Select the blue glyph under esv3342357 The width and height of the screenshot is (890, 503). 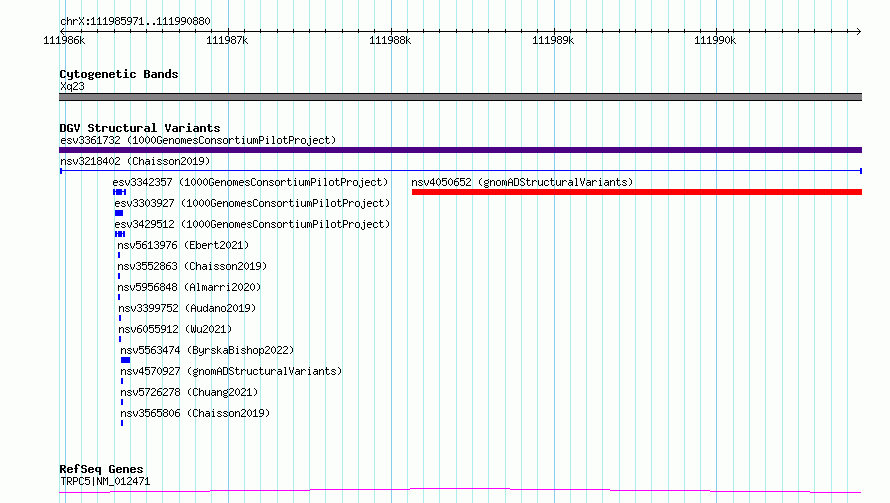[x=119, y=192]
